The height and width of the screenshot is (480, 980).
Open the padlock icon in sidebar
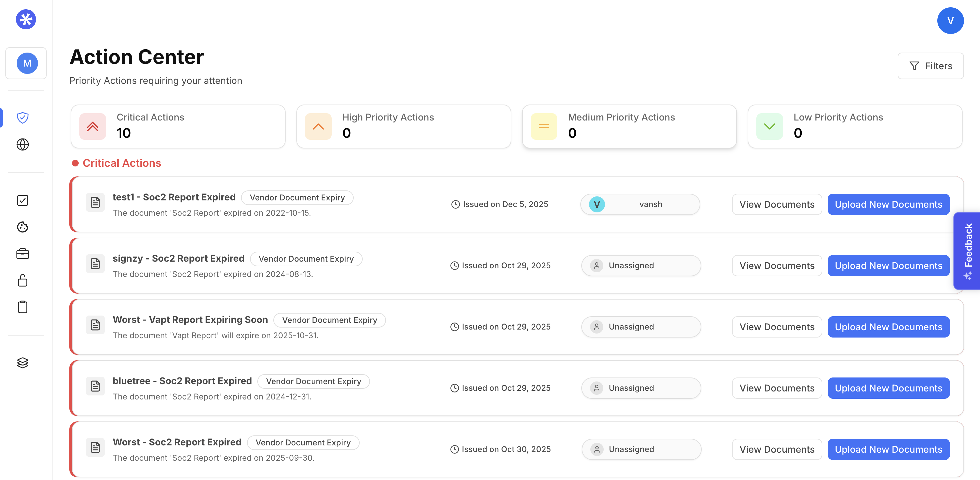tap(23, 281)
